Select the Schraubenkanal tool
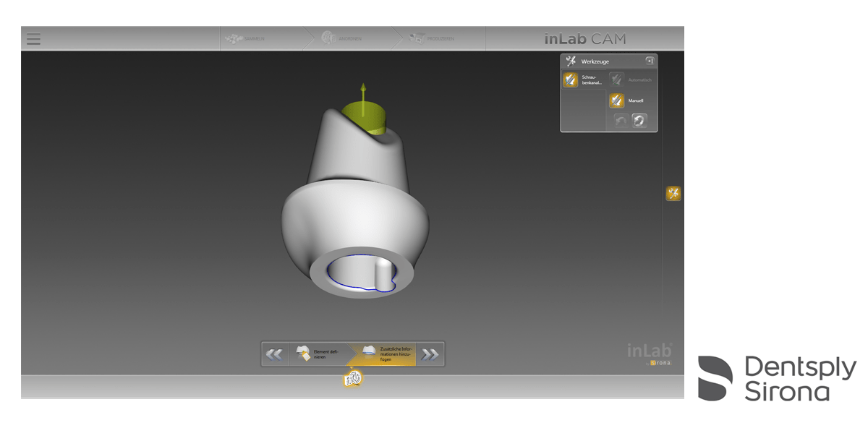 tap(571, 80)
